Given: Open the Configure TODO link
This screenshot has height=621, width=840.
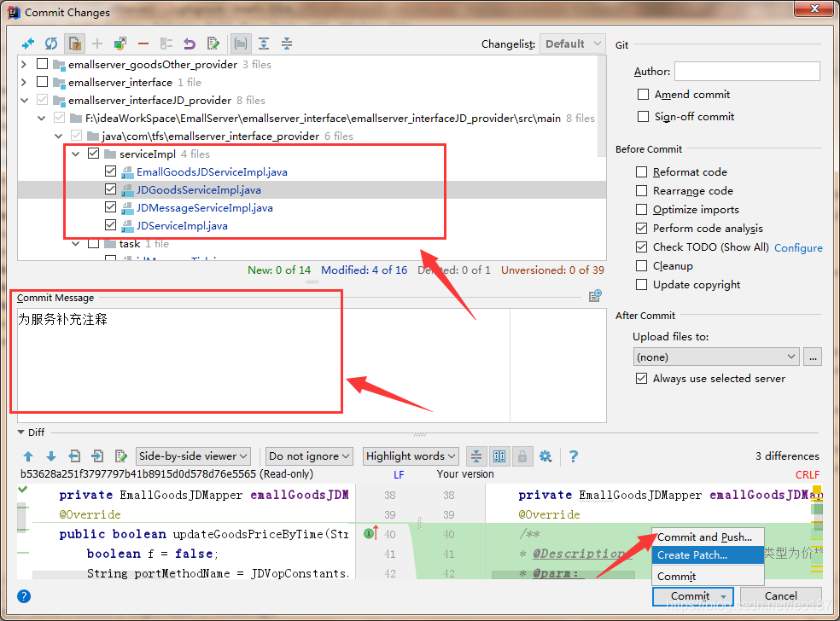Looking at the screenshot, I should (x=798, y=248).
